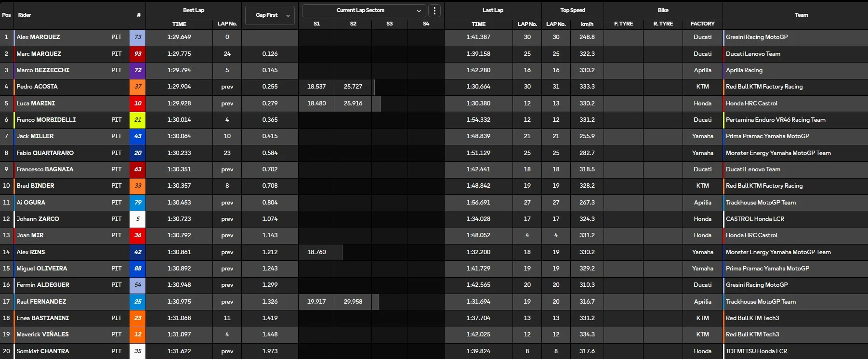Click top speed value 248.8
This screenshot has height=359, width=868.
587,37
